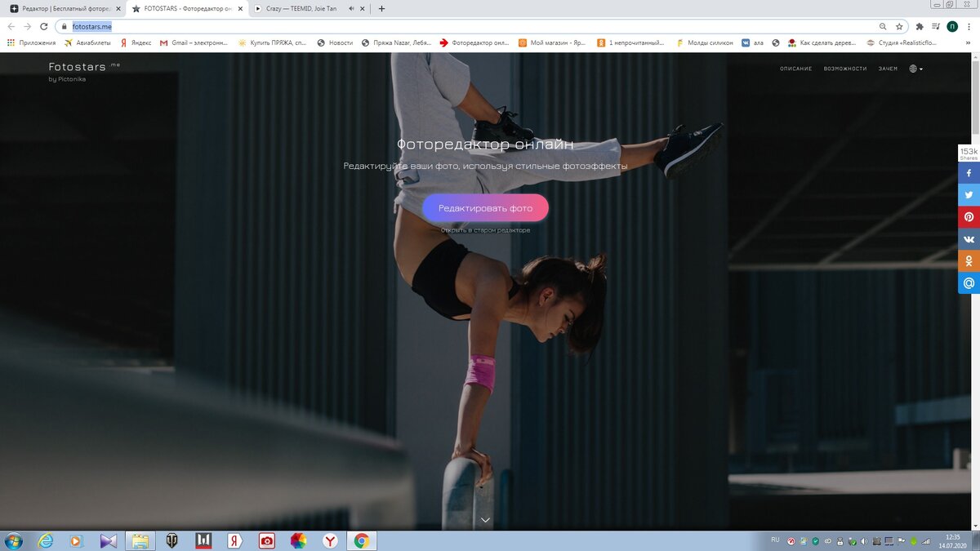Open Chrome's three-dot menu

point(969,26)
